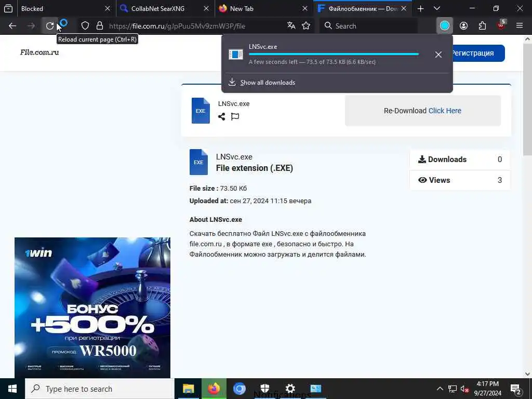This screenshot has width=532, height=399.
Task: Go back to previous page
Action: point(12,26)
